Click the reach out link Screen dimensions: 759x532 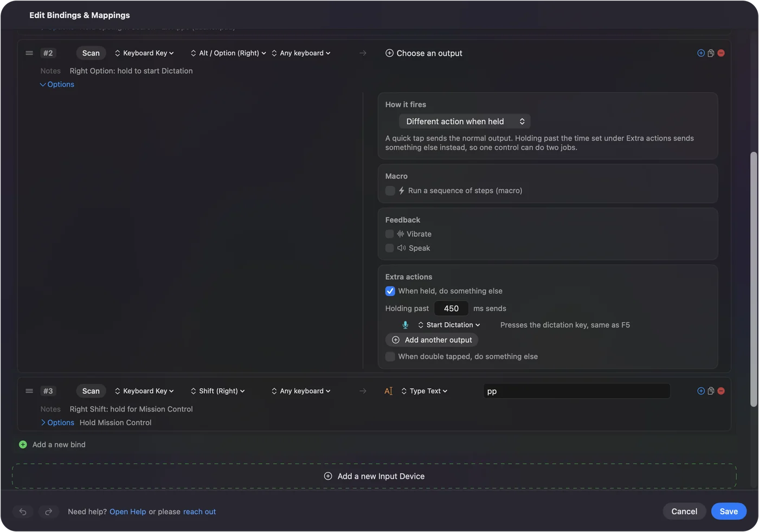click(200, 512)
